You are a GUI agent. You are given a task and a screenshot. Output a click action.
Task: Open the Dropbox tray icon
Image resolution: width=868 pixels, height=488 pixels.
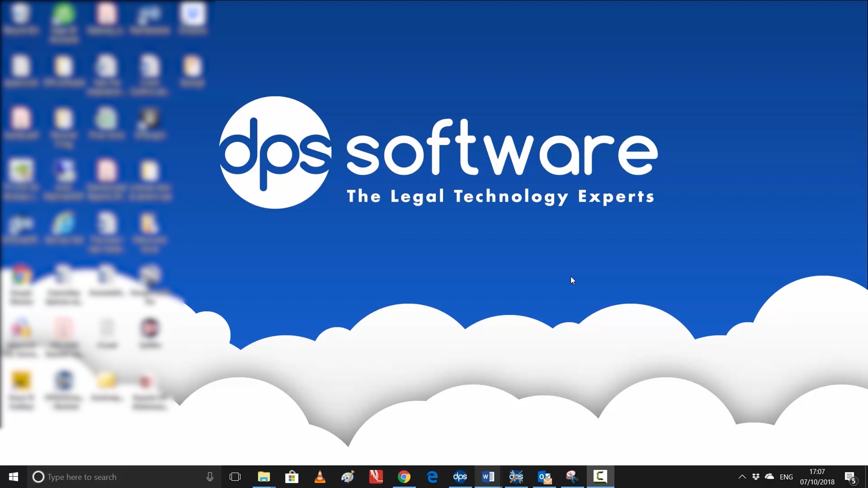click(756, 477)
